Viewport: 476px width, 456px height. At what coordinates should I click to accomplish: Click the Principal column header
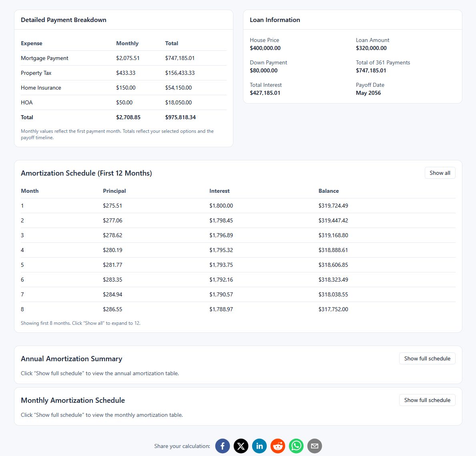114,191
